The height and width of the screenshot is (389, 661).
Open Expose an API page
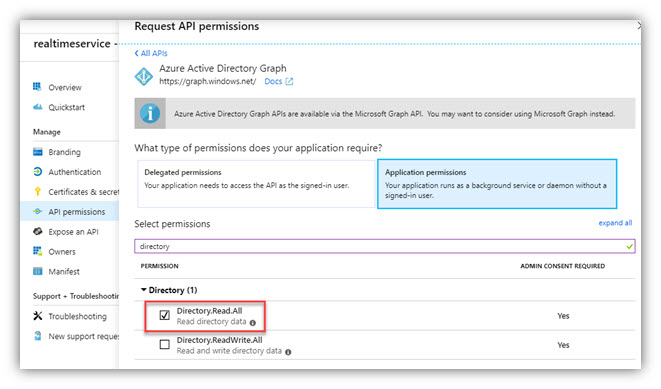click(x=73, y=231)
